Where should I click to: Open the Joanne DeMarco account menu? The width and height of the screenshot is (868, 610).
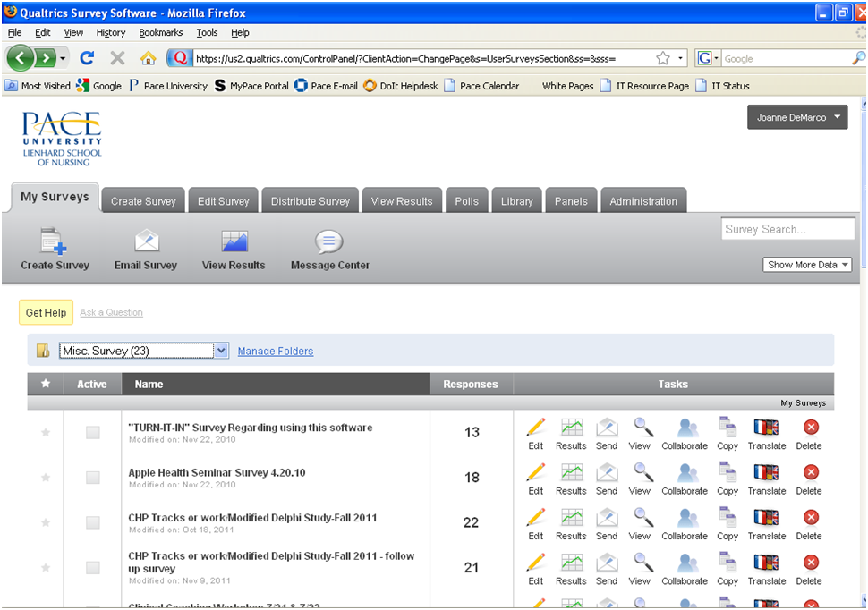[797, 117]
